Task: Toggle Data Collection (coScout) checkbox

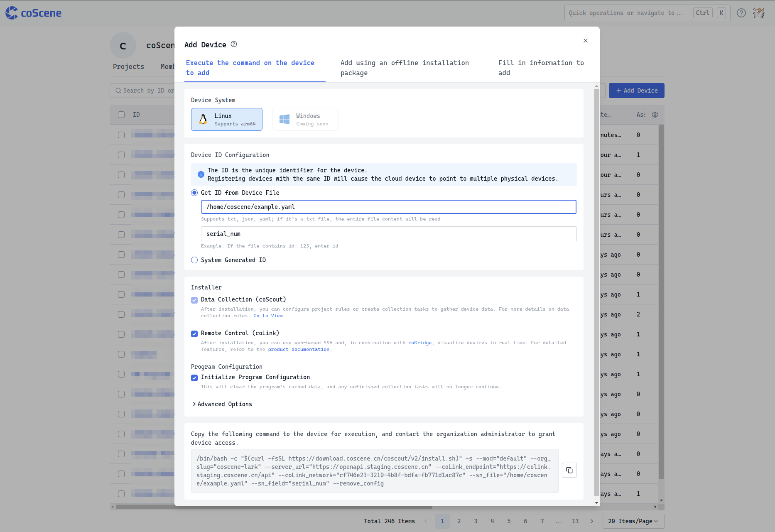Action: tap(194, 300)
